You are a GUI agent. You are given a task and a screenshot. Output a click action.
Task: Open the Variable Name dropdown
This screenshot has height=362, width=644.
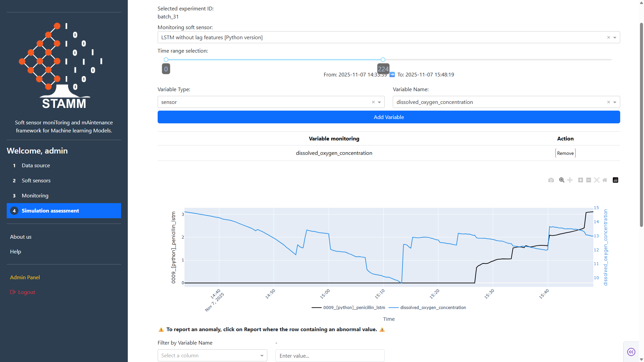[x=615, y=102]
